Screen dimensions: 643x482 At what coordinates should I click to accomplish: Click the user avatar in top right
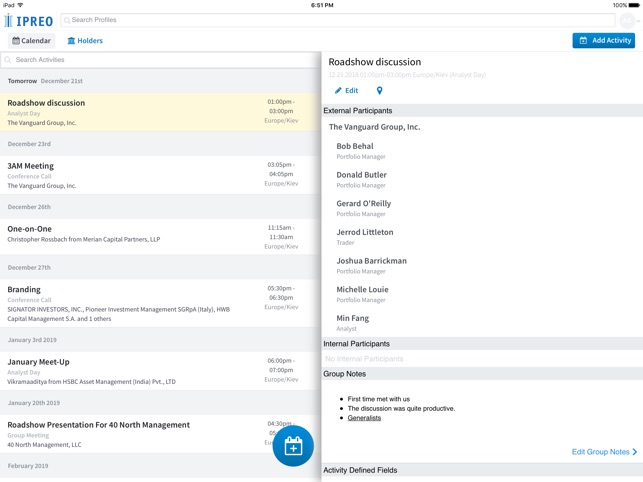pyautogui.click(x=627, y=20)
